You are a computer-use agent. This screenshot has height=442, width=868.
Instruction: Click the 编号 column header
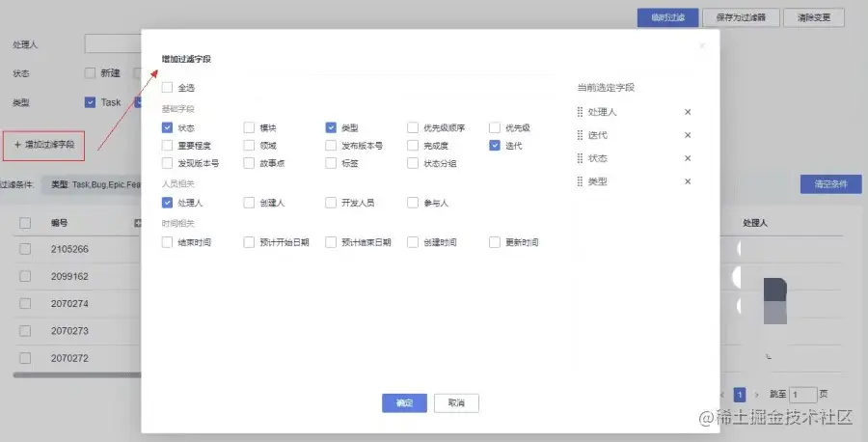59,223
